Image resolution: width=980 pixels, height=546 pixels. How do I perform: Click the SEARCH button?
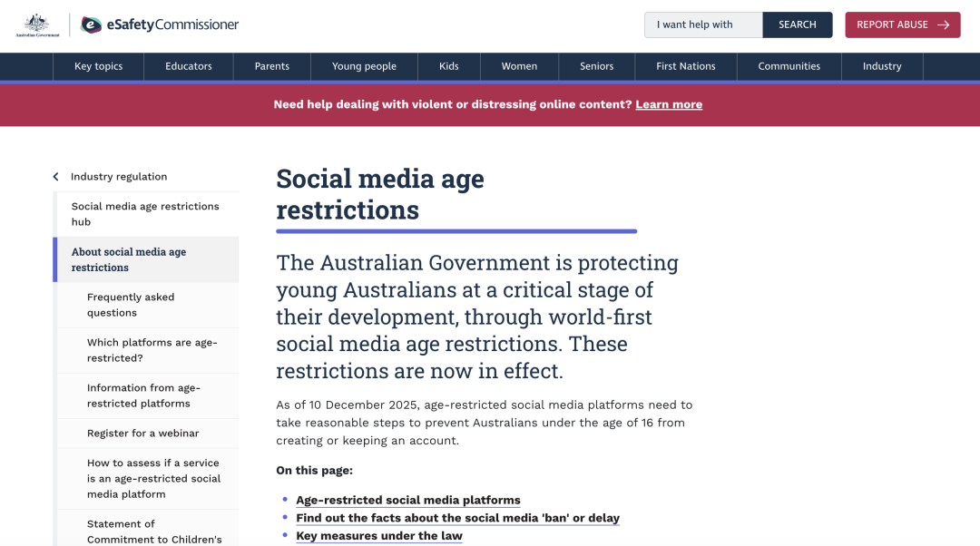(798, 25)
